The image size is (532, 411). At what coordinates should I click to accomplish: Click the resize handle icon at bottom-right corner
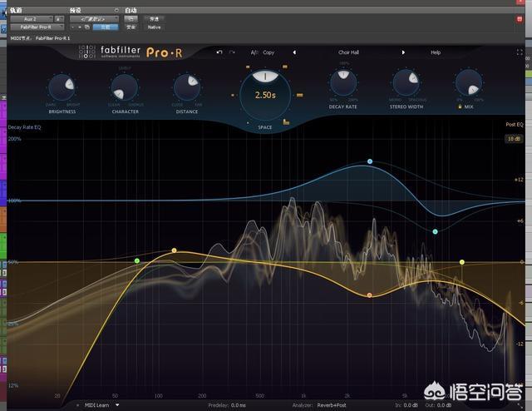point(520,405)
